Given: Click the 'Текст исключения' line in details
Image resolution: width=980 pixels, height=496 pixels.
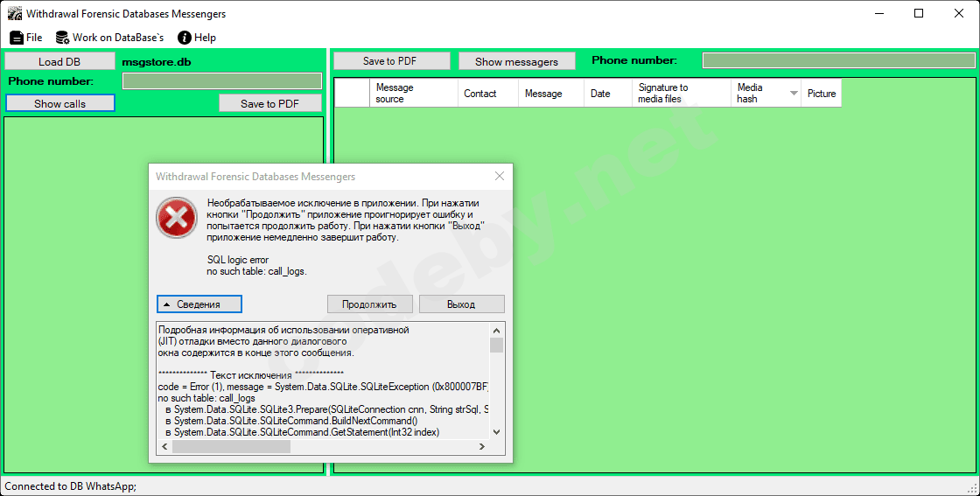Looking at the screenshot, I should [x=250, y=375].
